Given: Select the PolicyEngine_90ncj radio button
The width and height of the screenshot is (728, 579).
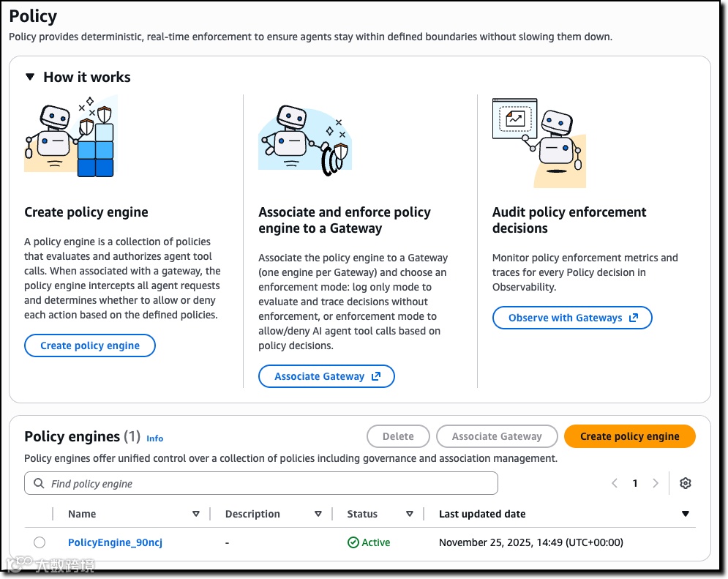Looking at the screenshot, I should pos(40,542).
